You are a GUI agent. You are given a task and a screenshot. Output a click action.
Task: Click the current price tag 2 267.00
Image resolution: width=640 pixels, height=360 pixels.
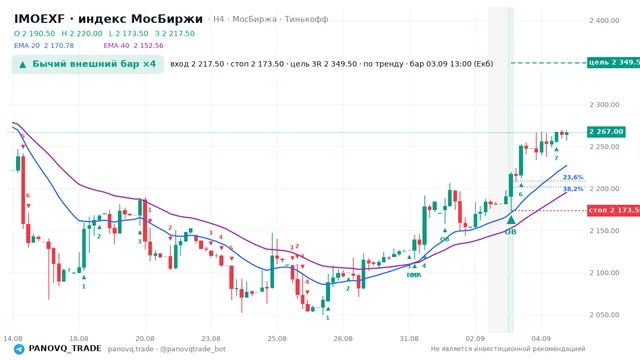coord(606,131)
